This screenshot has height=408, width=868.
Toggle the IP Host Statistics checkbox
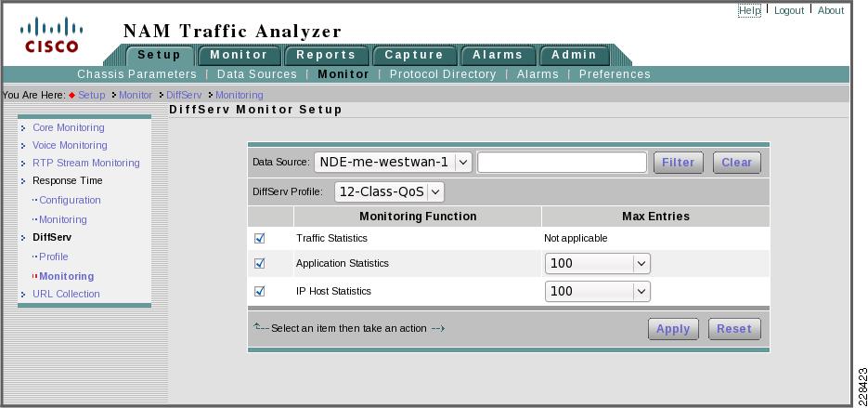point(259,291)
